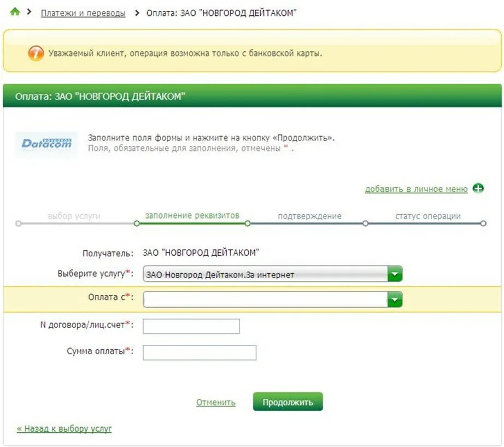Viewport: 504px width, 447px height.
Task: Click the green plus icon by личное меню
Action: click(x=478, y=189)
